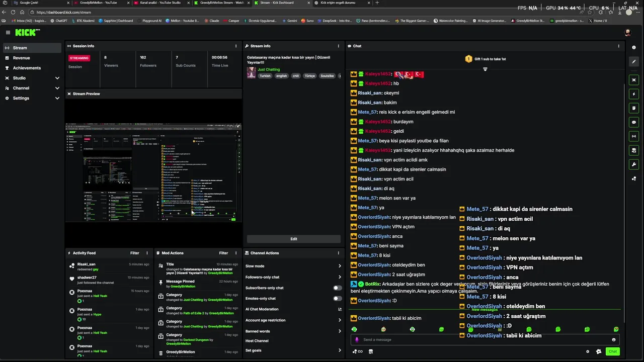Toggle Emotes-only chat switch
644x362 pixels.
338,299
